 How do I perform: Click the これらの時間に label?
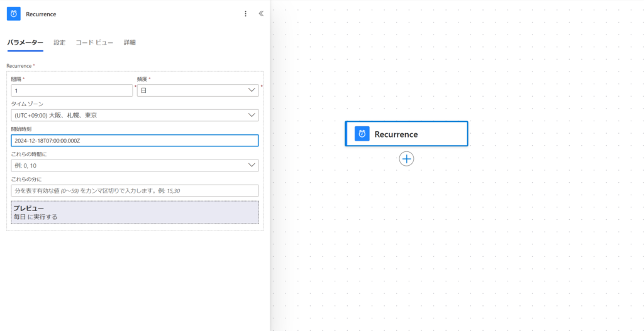(x=29, y=155)
